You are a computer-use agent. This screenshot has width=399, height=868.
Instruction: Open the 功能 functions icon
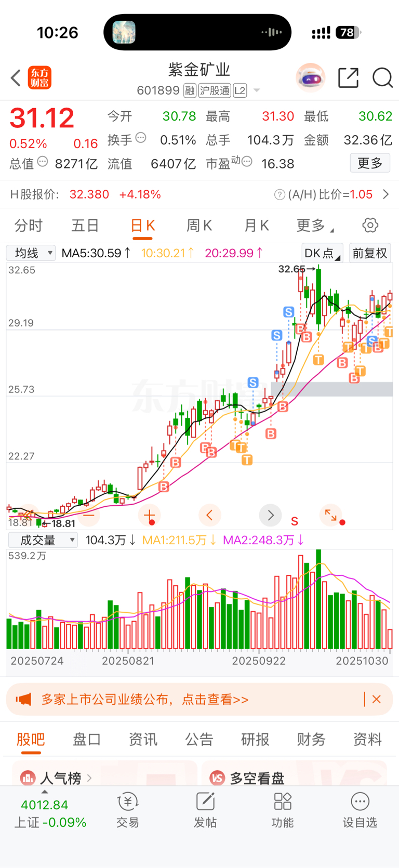coord(283,801)
